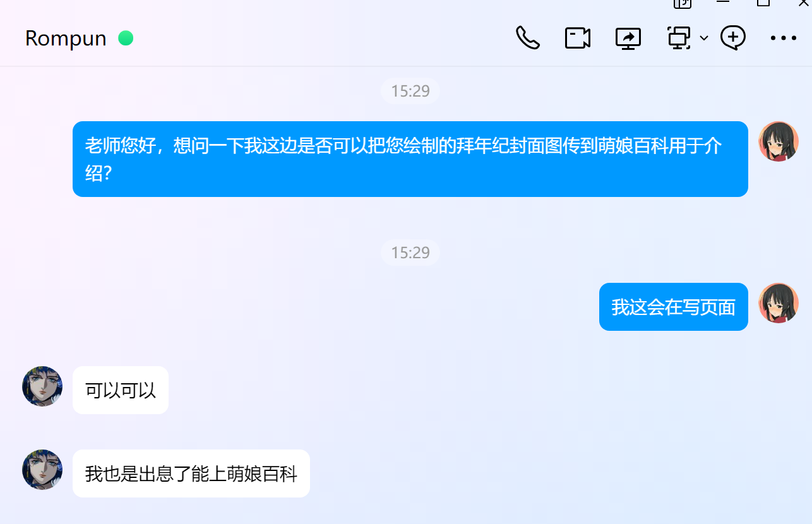The height and width of the screenshot is (524, 812).
Task: Start a voice call with Rompun
Action: pos(528,38)
